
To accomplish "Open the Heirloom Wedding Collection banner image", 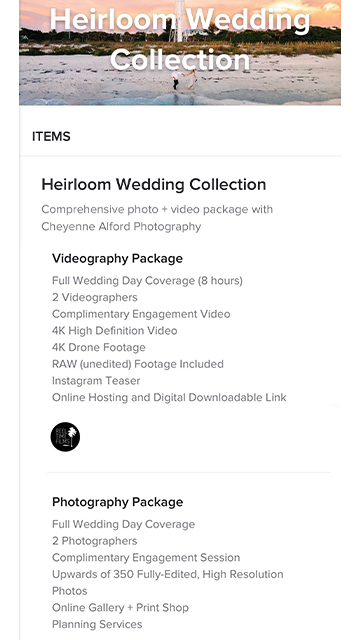I will click(180, 52).
